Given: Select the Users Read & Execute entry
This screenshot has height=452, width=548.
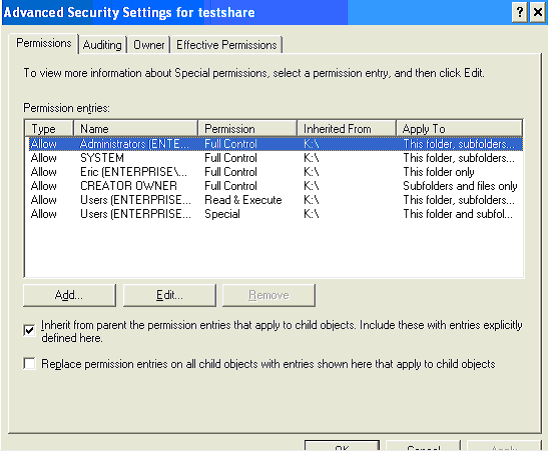Looking at the screenshot, I should click(275, 200).
